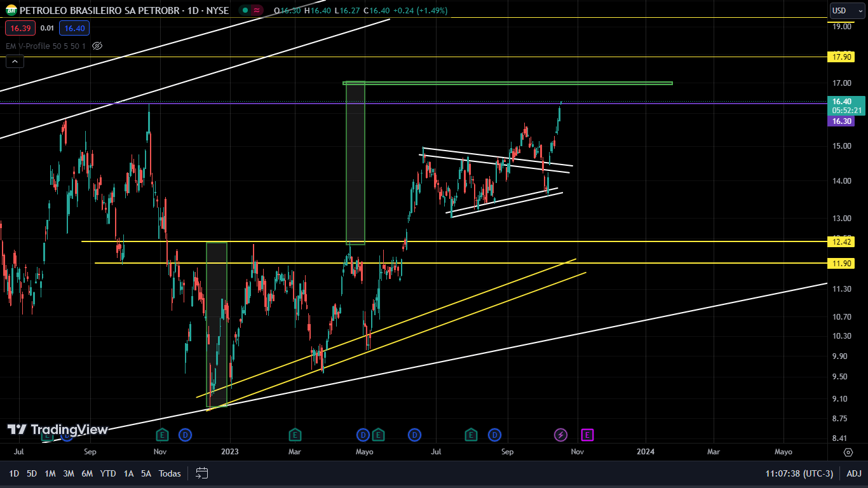
Task: Click the Petrobras BR symbol logo
Action: pos(11,11)
